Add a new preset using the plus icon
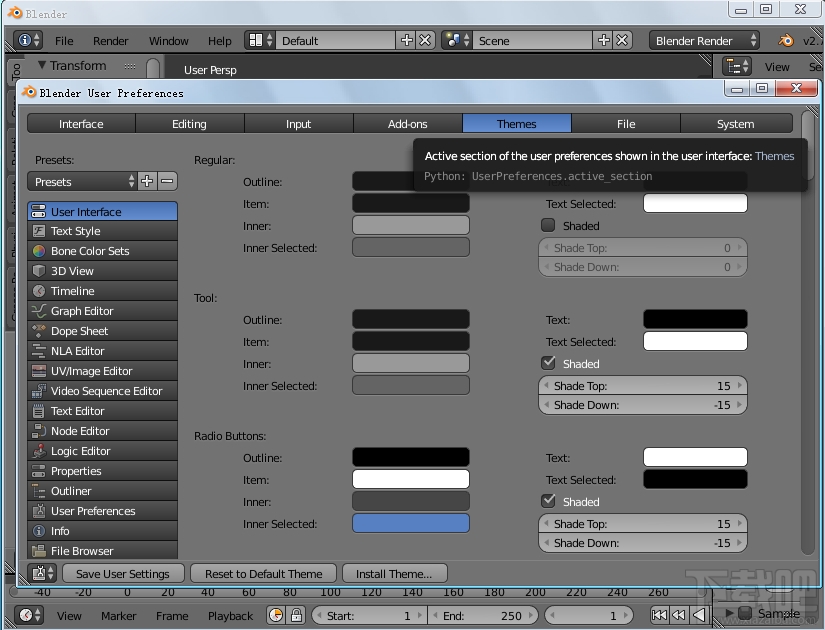 coord(146,182)
